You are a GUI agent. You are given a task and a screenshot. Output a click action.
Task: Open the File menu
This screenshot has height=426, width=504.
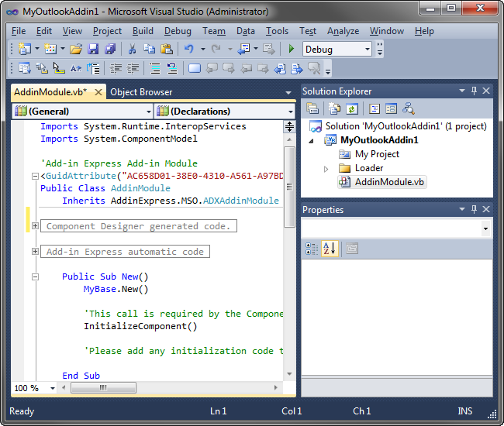19,31
